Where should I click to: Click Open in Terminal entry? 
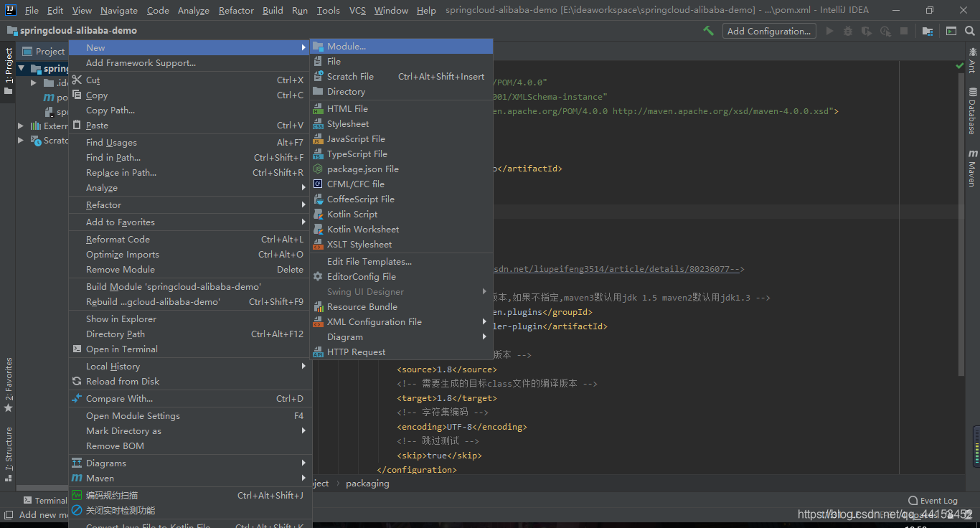190,349
